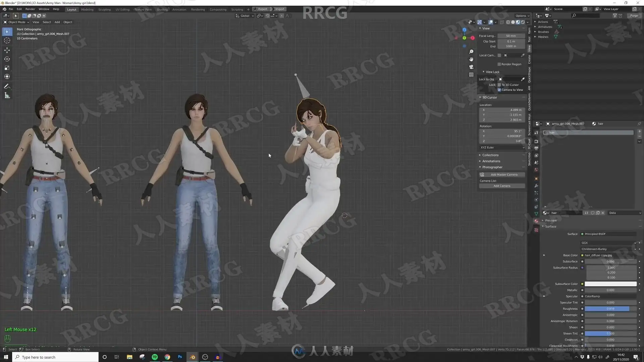Select the Move tool in toolbar
The image size is (644, 362).
[7, 50]
